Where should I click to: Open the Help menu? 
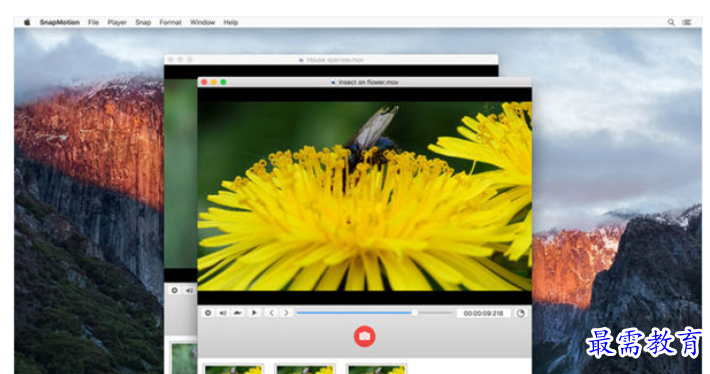(230, 22)
